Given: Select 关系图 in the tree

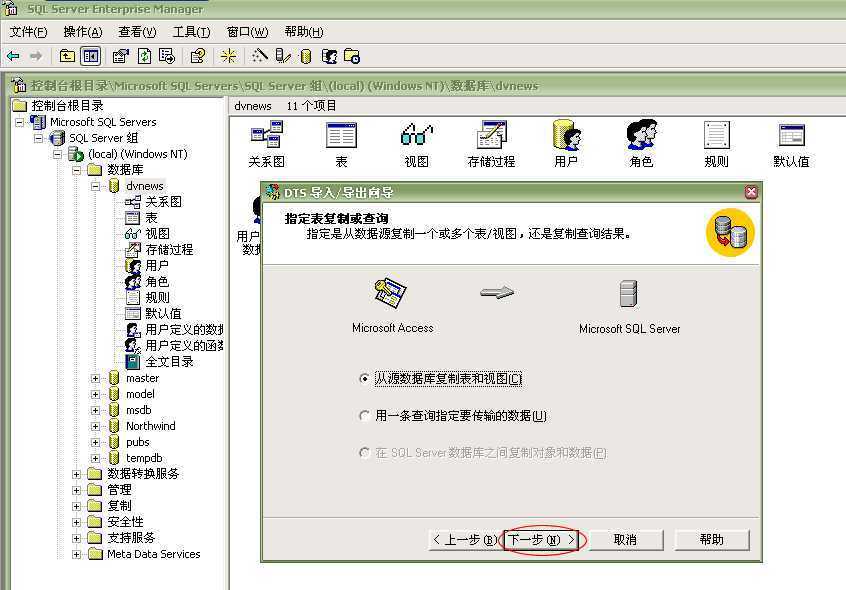Looking at the screenshot, I should (x=163, y=202).
